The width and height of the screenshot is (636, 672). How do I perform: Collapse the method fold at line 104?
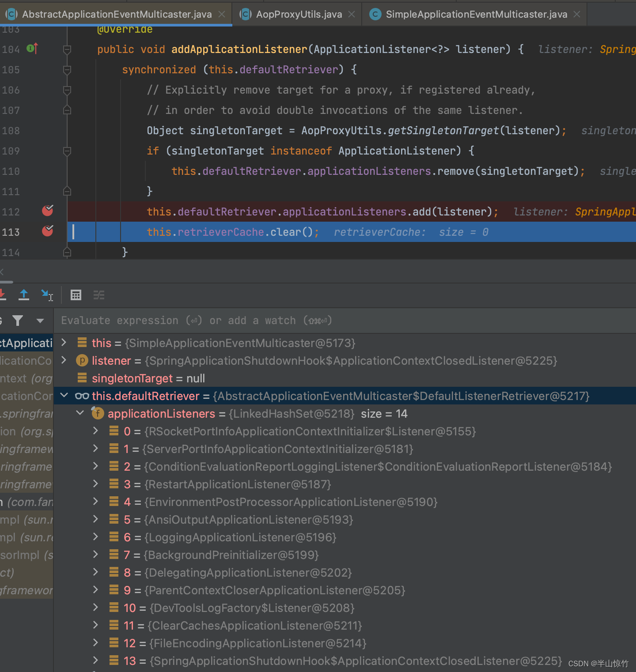click(67, 49)
